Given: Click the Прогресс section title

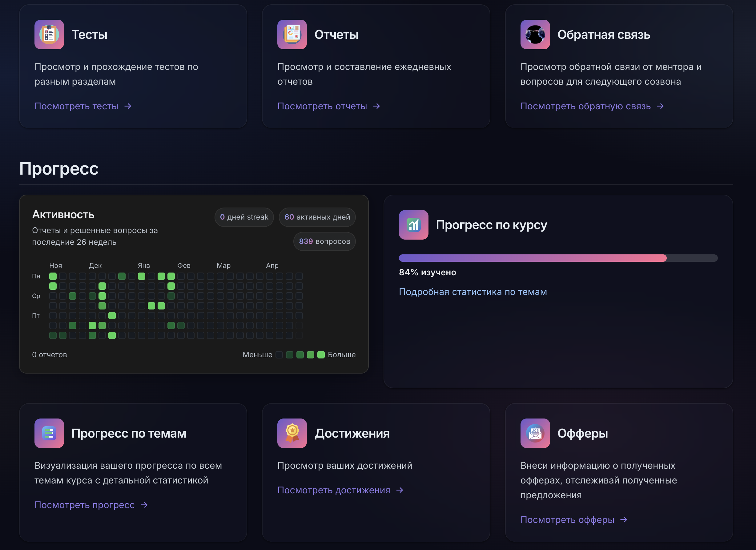Looking at the screenshot, I should point(59,168).
